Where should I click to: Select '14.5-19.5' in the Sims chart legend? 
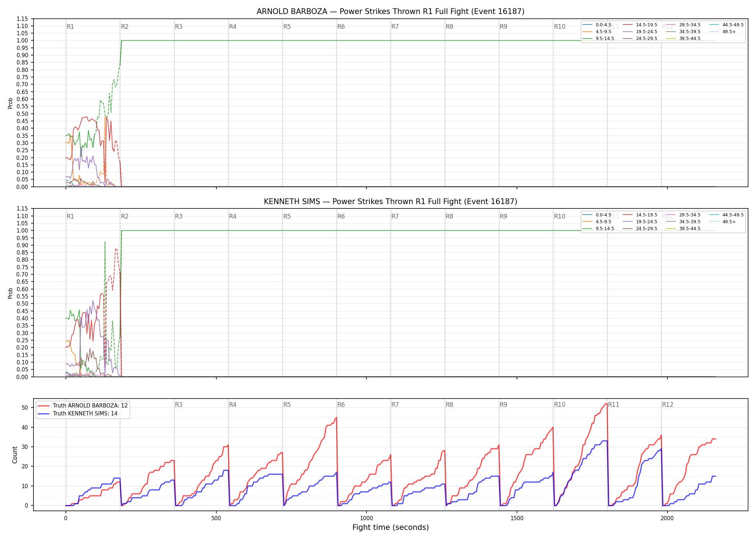647,215
